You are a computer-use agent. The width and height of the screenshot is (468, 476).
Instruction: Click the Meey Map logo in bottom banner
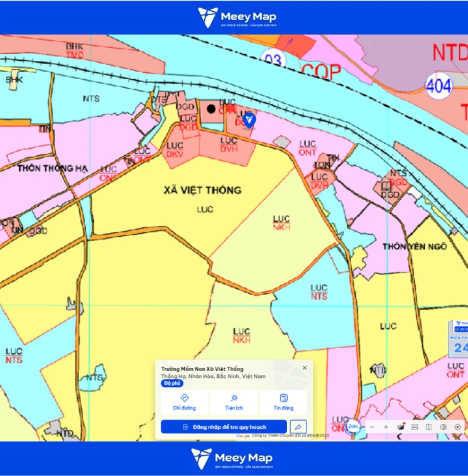tap(232, 458)
